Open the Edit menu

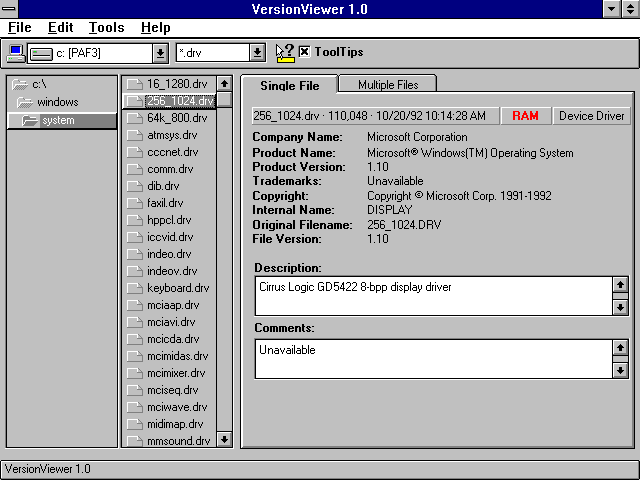[60, 28]
